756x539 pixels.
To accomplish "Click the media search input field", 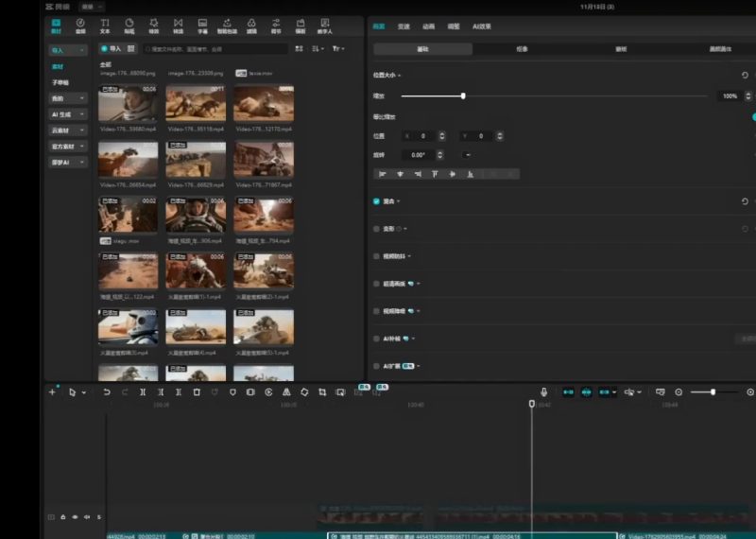I will click(215, 49).
